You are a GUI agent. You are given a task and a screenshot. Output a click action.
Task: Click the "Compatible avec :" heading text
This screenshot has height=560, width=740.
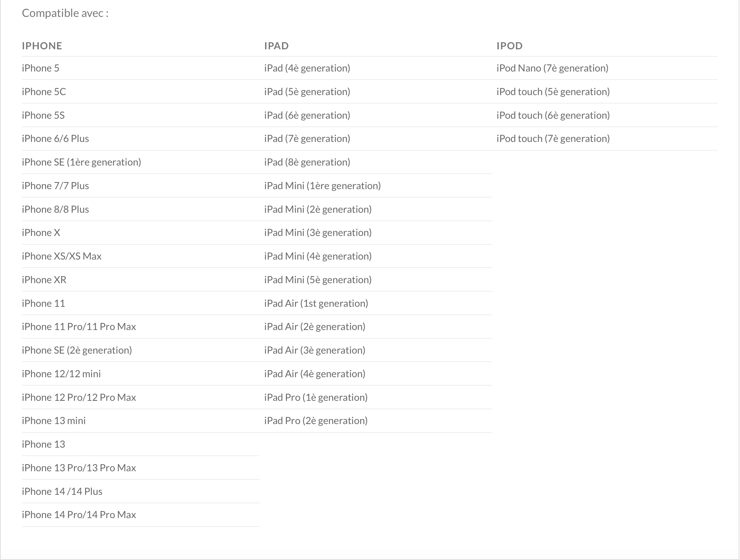point(65,13)
